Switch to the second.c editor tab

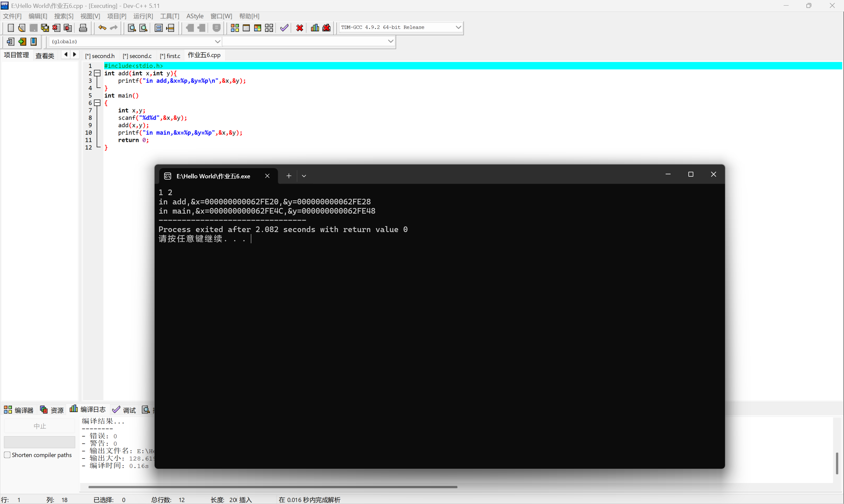137,56
